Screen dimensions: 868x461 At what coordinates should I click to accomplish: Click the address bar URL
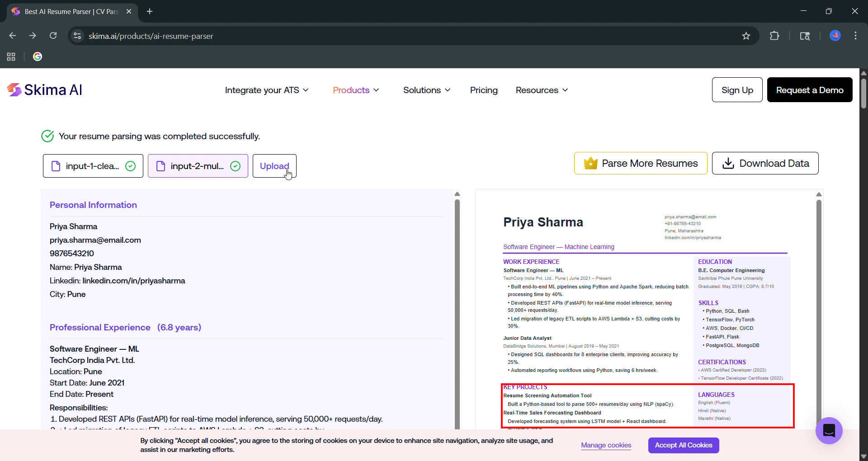(151, 36)
